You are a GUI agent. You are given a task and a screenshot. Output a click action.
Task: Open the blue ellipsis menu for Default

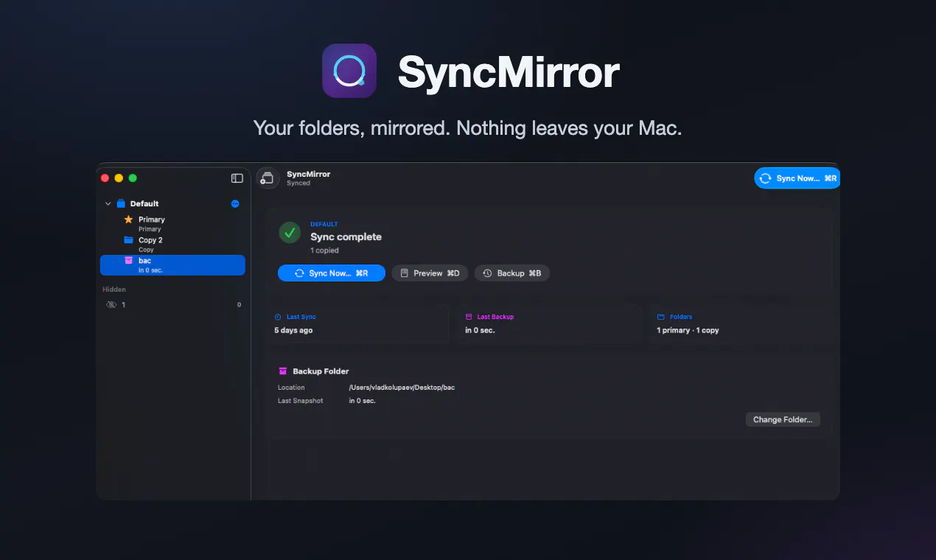[235, 203]
